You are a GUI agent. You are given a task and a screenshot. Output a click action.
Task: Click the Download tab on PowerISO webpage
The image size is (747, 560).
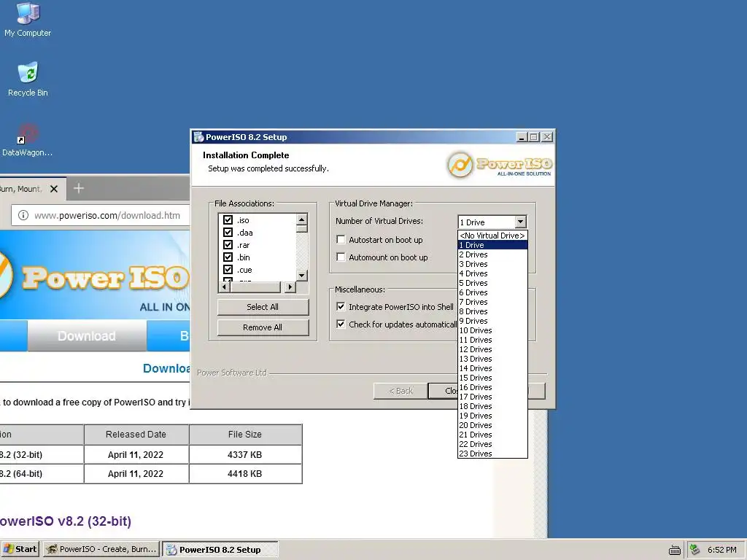(x=87, y=335)
